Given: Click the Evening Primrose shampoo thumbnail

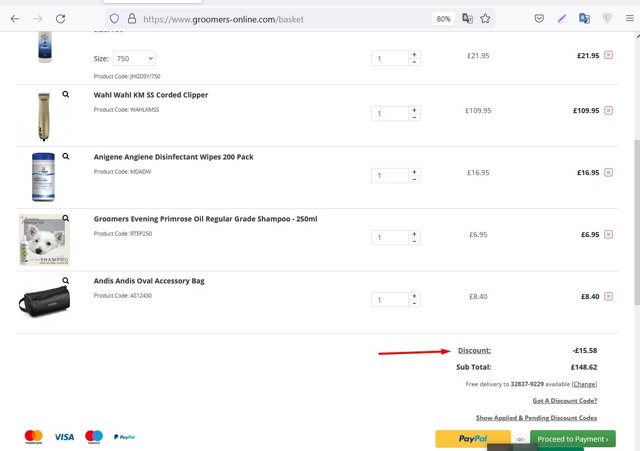Looking at the screenshot, I should point(44,240).
